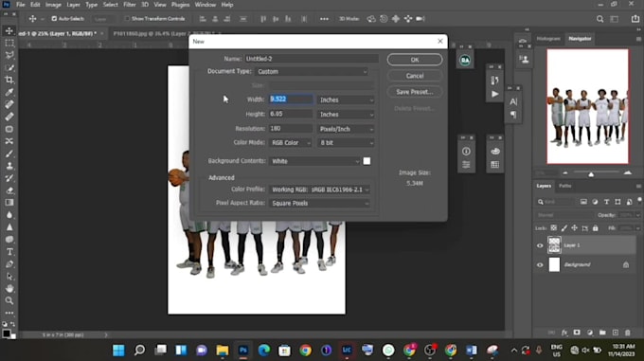Open the Properties panel icon

pos(466,165)
